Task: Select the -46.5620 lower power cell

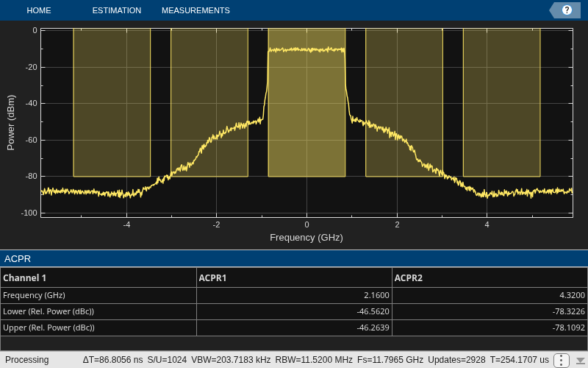Action: [294, 311]
